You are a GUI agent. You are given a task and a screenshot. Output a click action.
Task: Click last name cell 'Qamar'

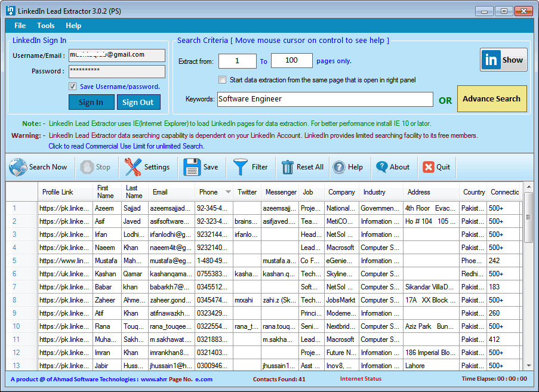click(x=134, y=274)
